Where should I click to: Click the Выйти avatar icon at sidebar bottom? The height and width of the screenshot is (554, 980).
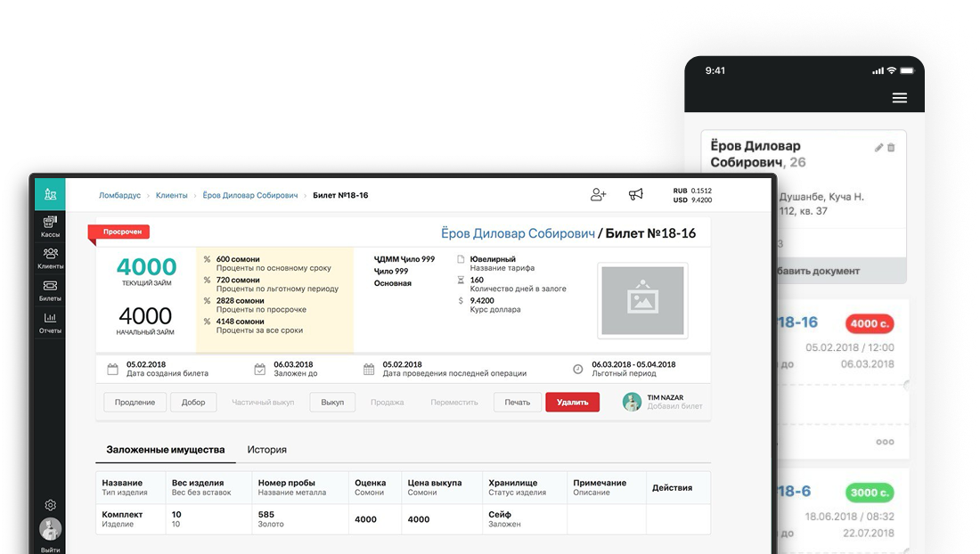coord(50,530)
